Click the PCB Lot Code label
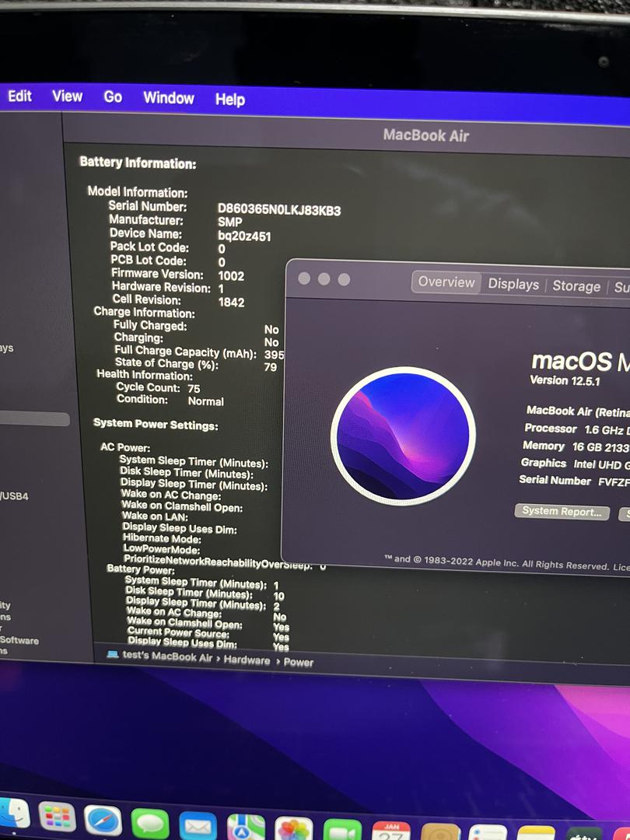The height and width of the screenshot is (840, 630). coord(149,261)
